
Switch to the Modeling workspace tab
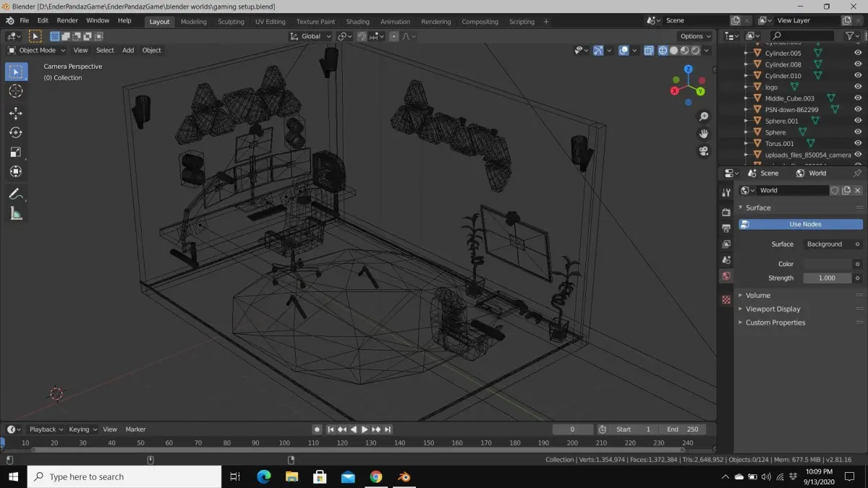point(194,22)
